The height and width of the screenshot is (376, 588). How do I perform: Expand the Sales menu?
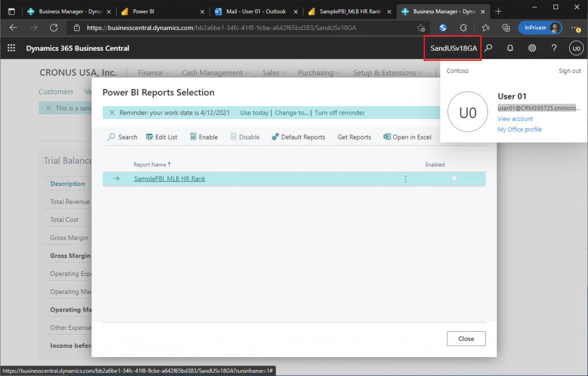coord(274,72)
